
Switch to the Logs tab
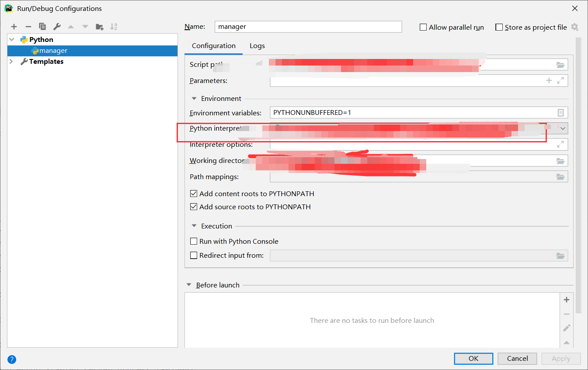pyautogui.click(x=257, y=46)
